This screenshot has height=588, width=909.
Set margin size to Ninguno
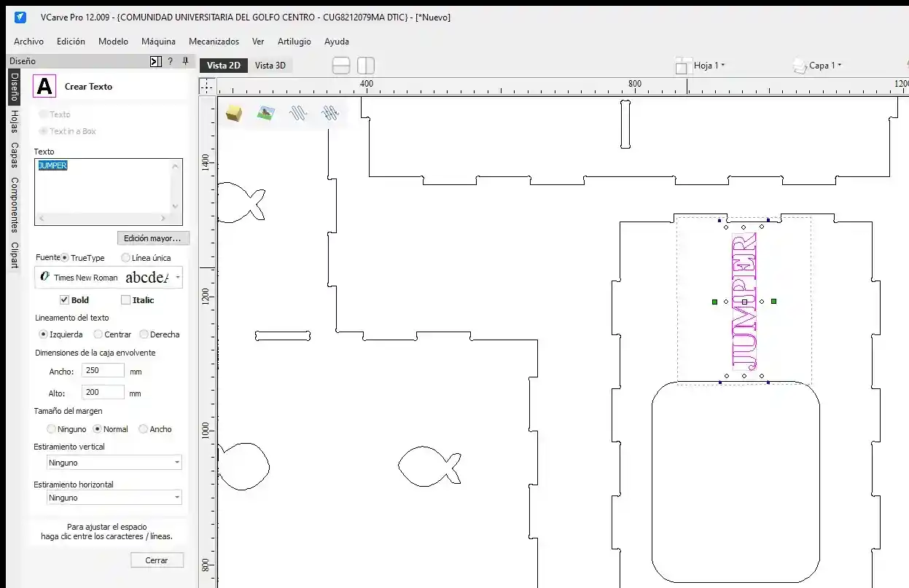coord(52,429)
